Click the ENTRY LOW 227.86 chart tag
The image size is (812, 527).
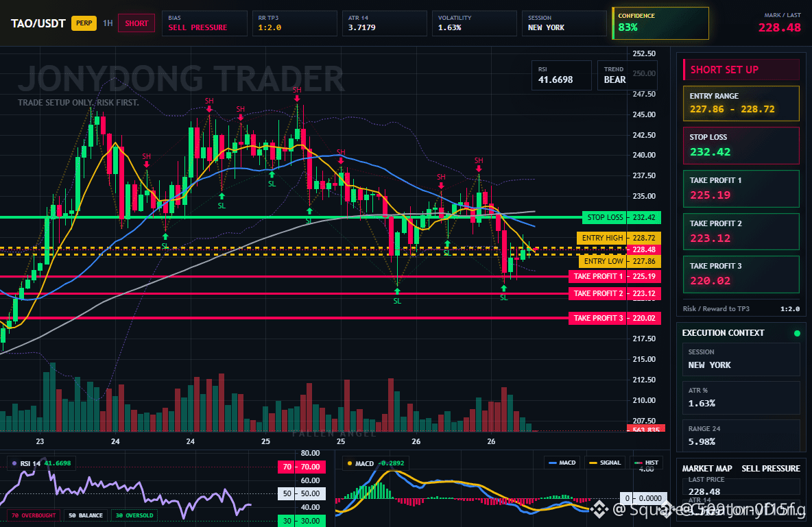pos(619,261)
